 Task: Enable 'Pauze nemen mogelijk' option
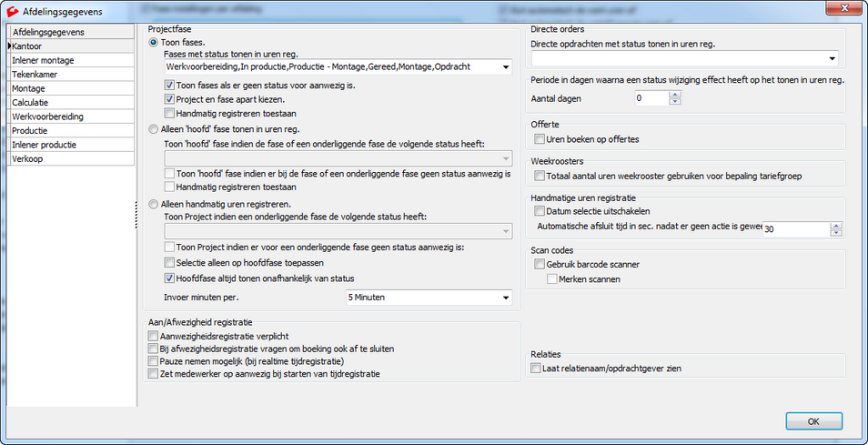coord(153,361)
